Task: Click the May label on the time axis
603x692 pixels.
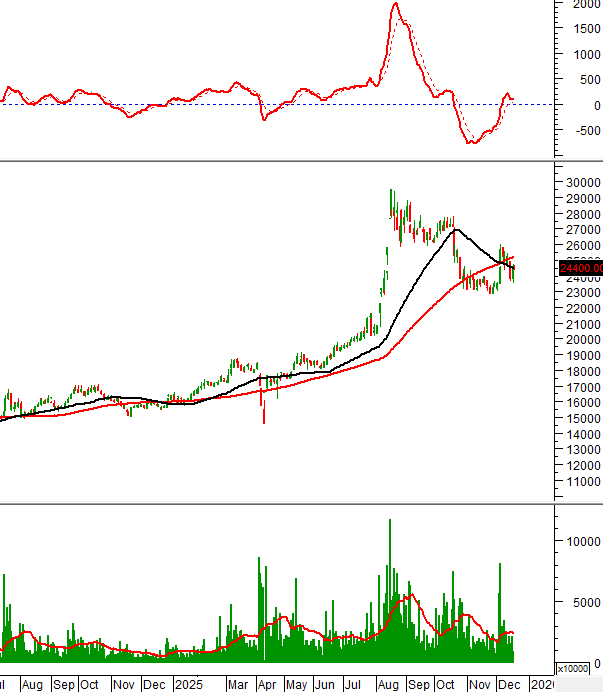Action: click(296, 685)
